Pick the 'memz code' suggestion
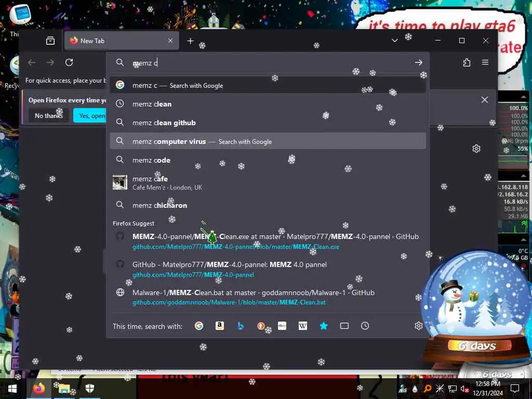The width and height of the screenshot is (532, 399). click(268, 160)
